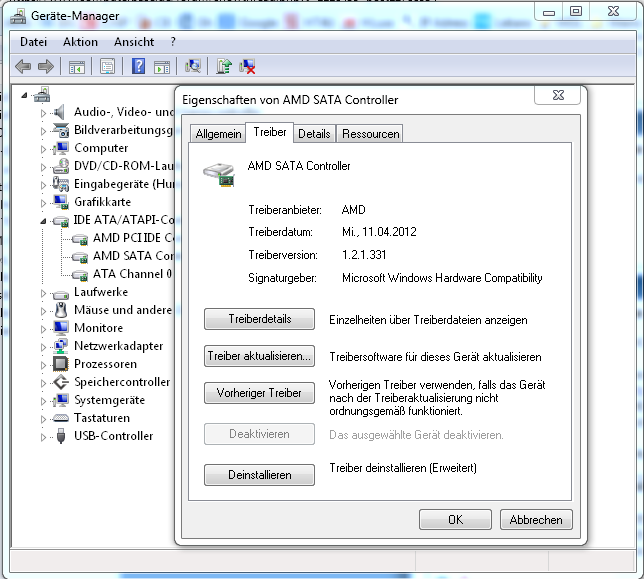Image resolution: width=644 pixels, height=579 pixels.
Task: Click the Tastaturen keyboard icon
Action: (61, 418)
